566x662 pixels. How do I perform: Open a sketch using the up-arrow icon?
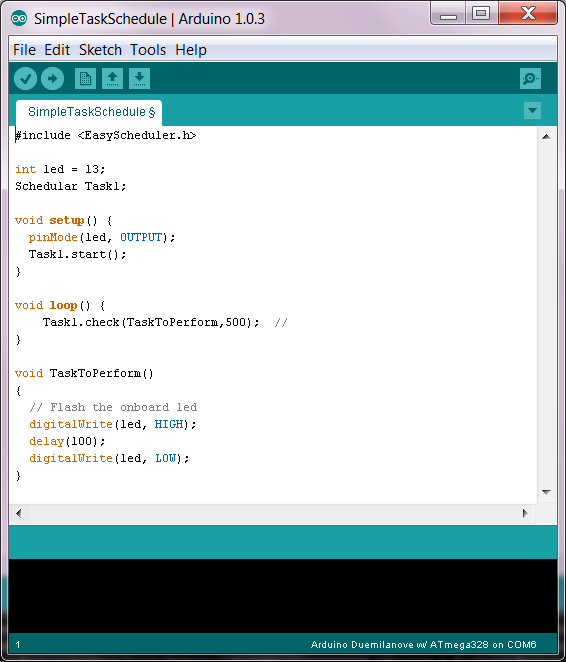point(112,79)
